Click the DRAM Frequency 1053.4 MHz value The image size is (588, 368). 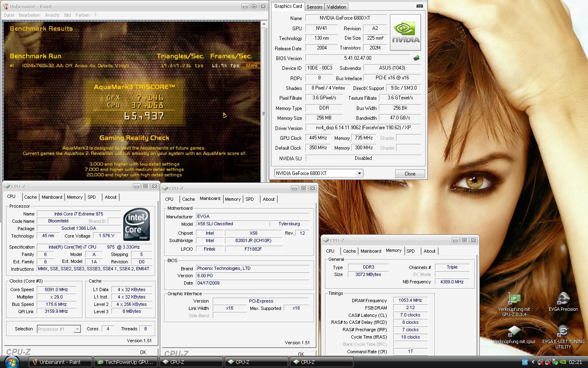point(410,300)
